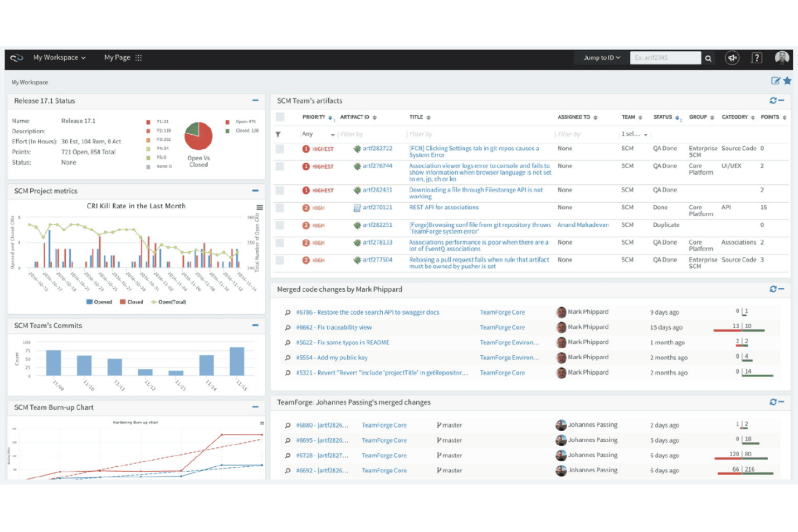Tick the checkbox for artifact artf270121
This screenshot has height=532, width=798.
tap(280, 208)
